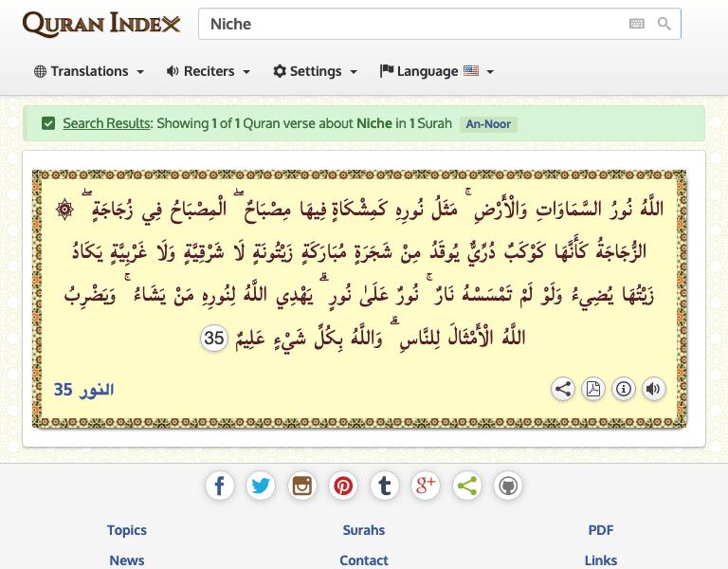Choose the Language menu with flag
The width and height of the screenshot is (728, 569).
[437, 71]
